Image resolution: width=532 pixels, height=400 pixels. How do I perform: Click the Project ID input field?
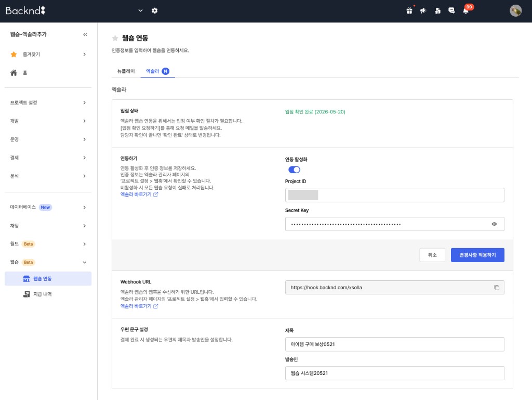[x=395, y=195]
